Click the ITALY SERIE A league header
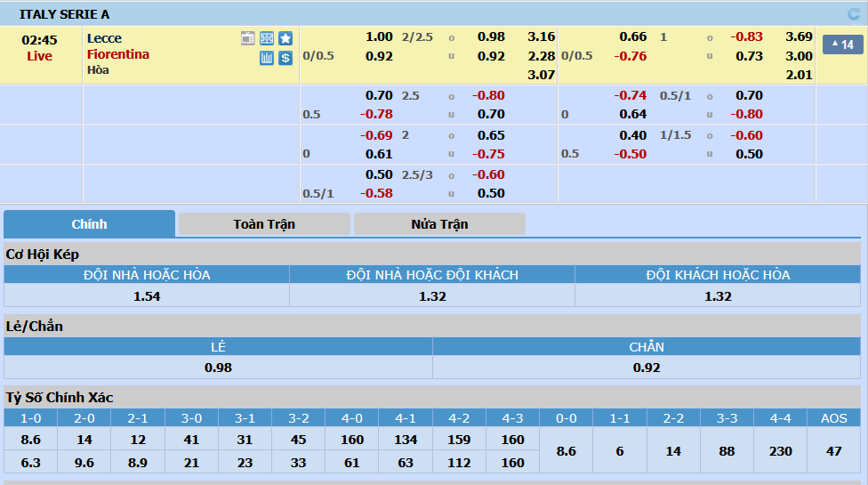Screen dimensions: 868x485 64,14
